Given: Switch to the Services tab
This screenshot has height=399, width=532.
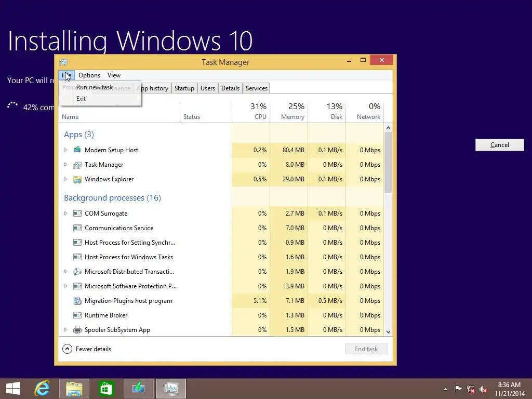Looking at the screenshot, I should (x=257, y=88).
